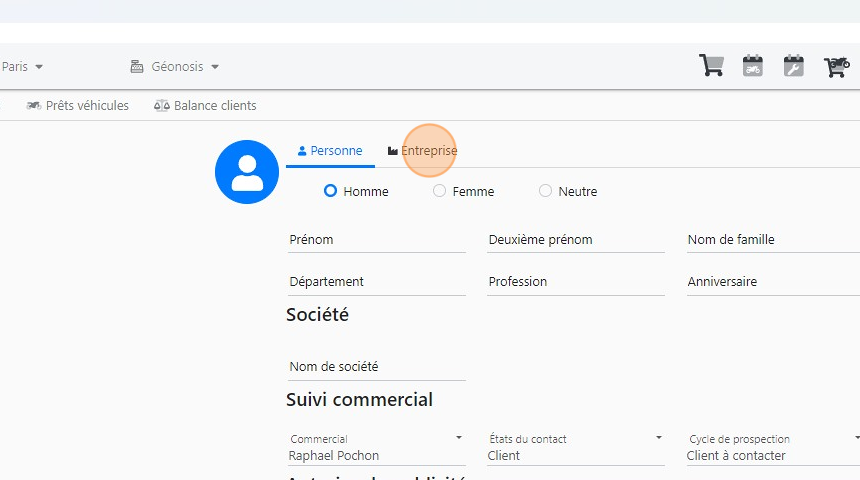Open Balance clients menu item
Image resolution: width=860 pixels, height=480 pixels.
tap(205, 105)
